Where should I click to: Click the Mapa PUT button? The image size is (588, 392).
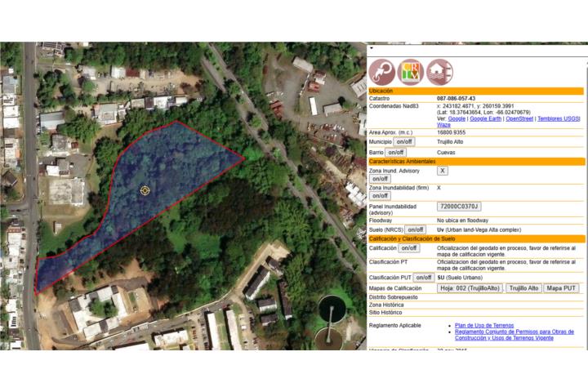(561, 288)
